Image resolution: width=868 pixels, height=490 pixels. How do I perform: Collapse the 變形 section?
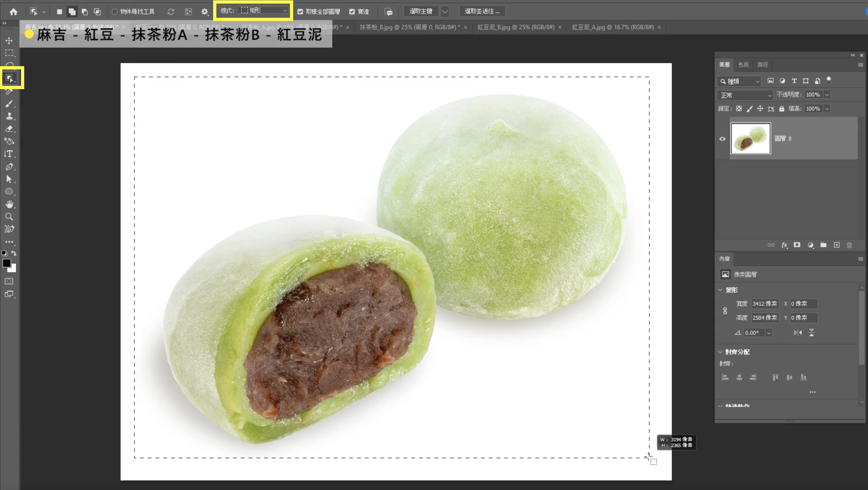pos(720,290)
